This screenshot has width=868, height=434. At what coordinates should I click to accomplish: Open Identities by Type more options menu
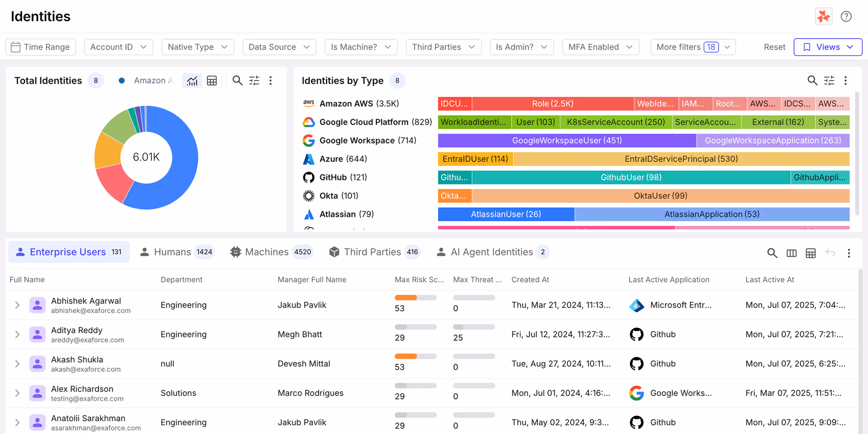click(x=846, y=81)
